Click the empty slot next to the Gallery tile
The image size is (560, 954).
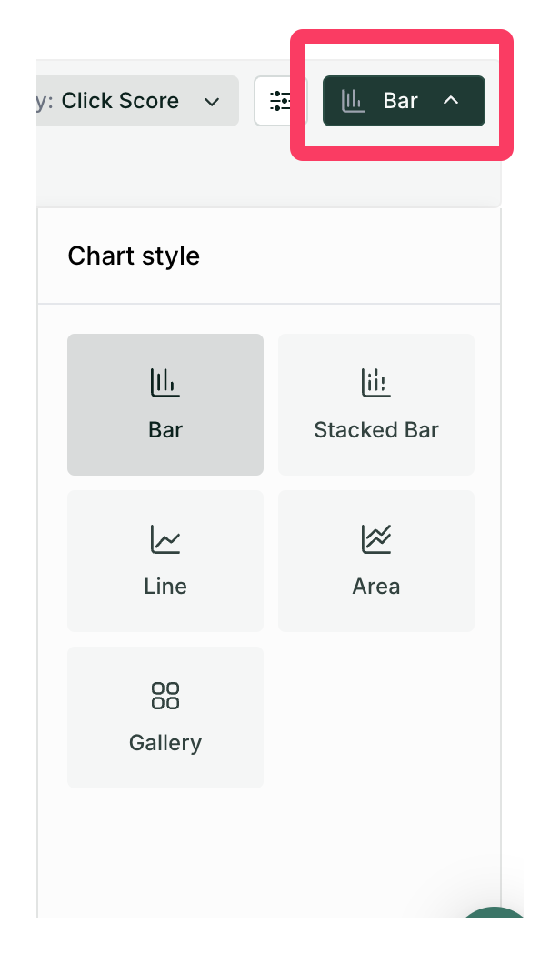click(x=375, y=717)
